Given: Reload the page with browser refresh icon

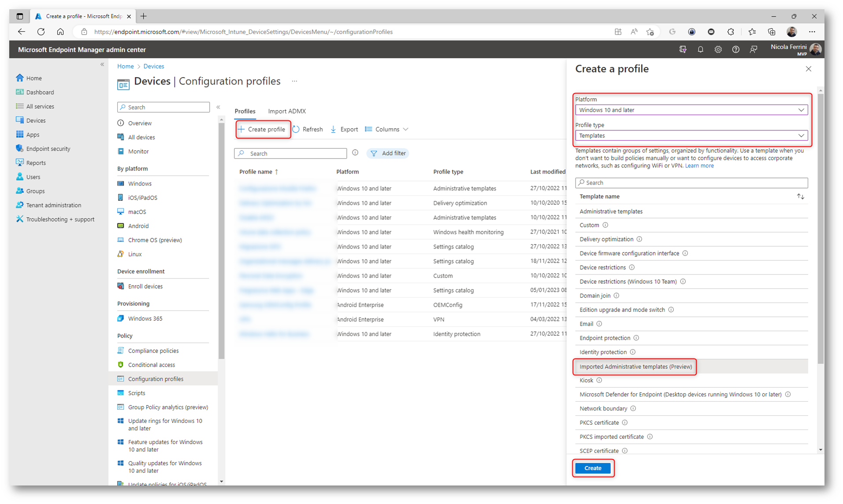Looking at the screenshot, I should pos(41,32).
